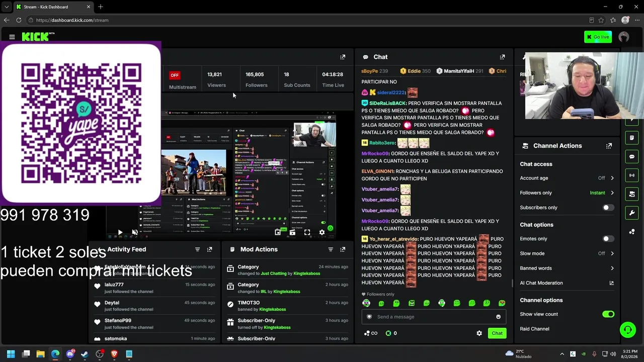Viewport: 644px width, 362px height.
Task: Open Just Chatting category link
Action: coord(274,274)
